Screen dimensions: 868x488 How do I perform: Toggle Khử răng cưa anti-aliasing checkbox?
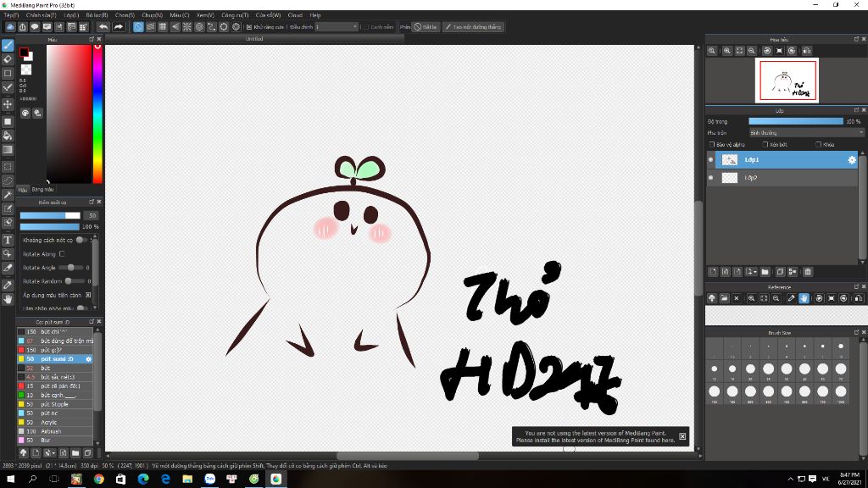click(249, 27)
